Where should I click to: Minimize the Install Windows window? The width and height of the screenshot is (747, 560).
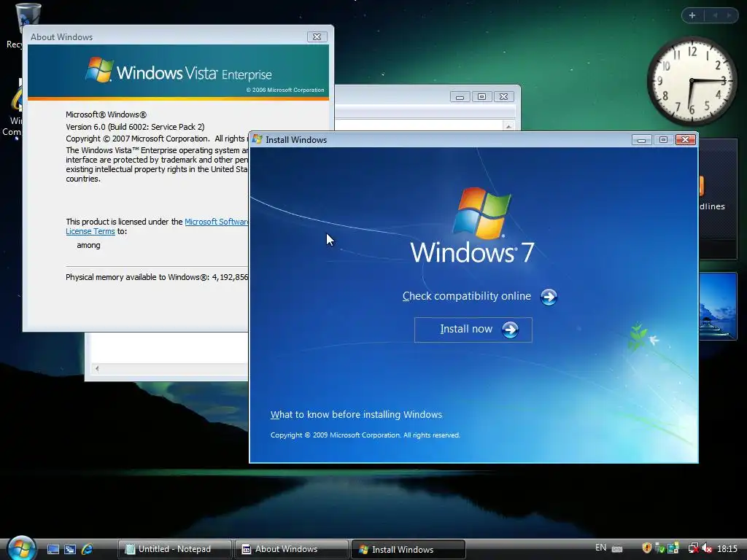coord(642,139)
